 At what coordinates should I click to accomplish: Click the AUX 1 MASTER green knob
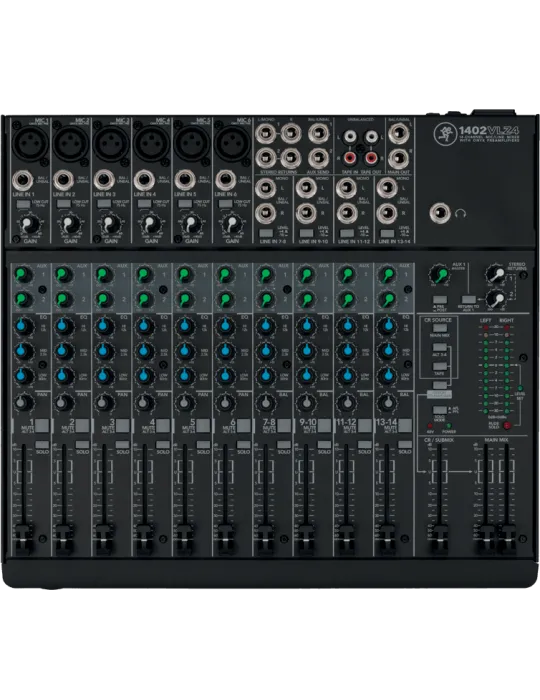(x=439, y=274)
